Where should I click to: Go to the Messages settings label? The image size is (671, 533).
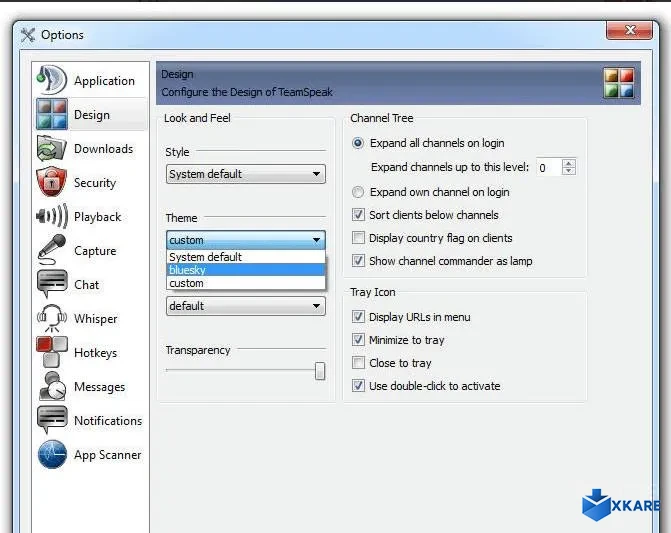100,387
